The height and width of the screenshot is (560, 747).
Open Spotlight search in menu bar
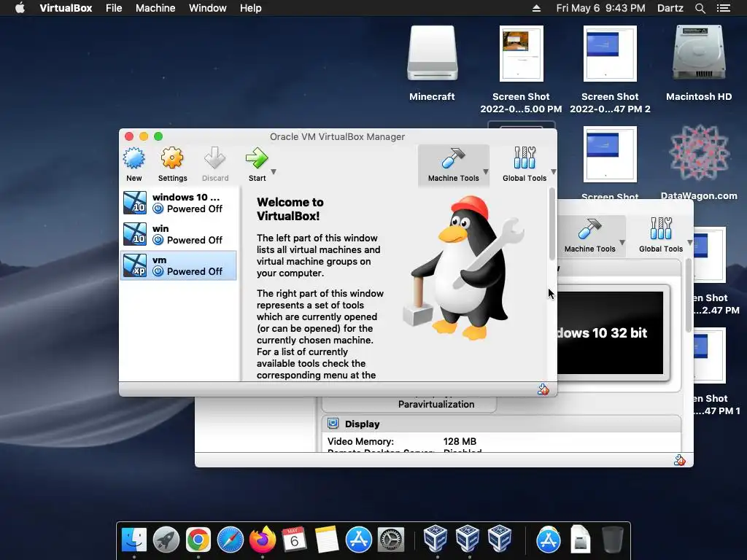700,8
